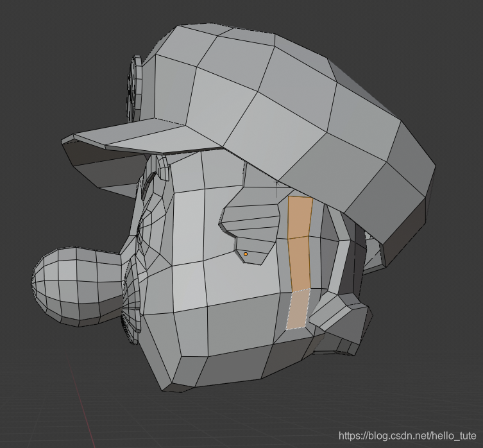Click the circular emblem disc on the cap front

[x=134, y=88]
